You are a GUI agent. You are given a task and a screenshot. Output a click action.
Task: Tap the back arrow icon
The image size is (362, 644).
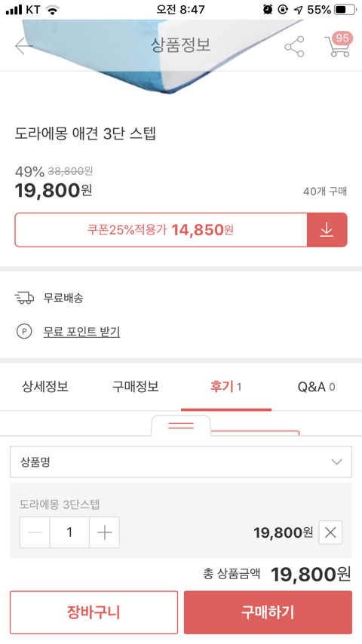point(23,46)
